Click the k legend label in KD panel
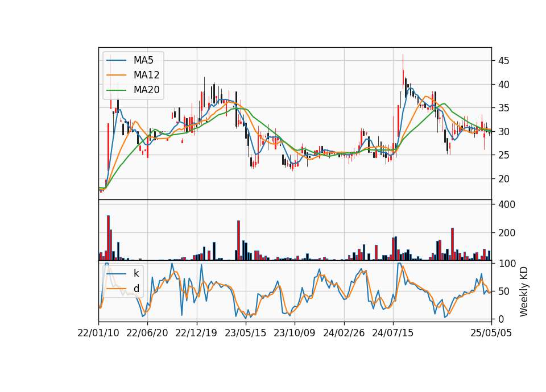This screenshot has width=546, height=392. coord(136,273)
